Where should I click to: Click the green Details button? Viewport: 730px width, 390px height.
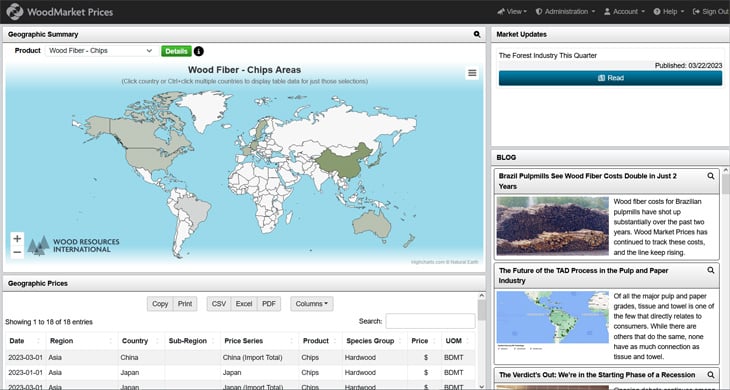176,51
